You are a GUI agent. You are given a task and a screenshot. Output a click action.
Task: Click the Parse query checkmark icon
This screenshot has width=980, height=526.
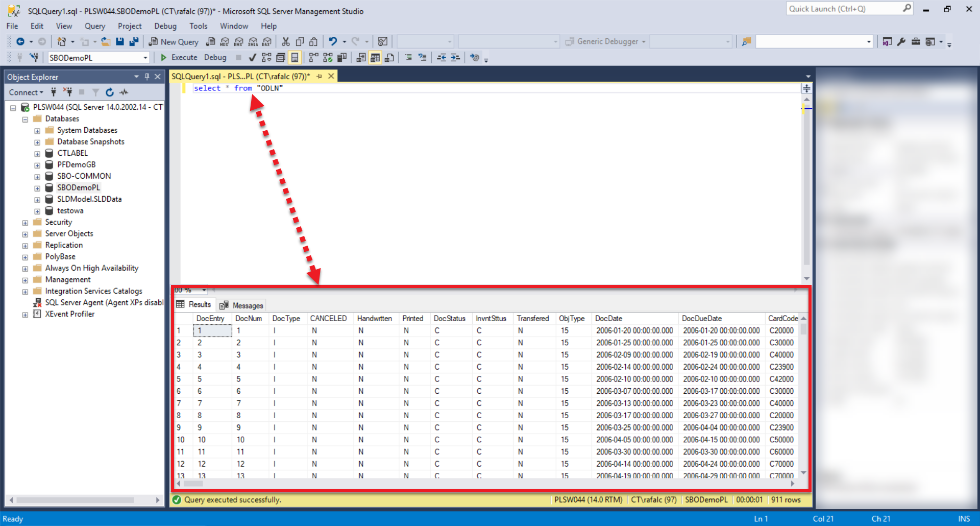tap(252, 58)
